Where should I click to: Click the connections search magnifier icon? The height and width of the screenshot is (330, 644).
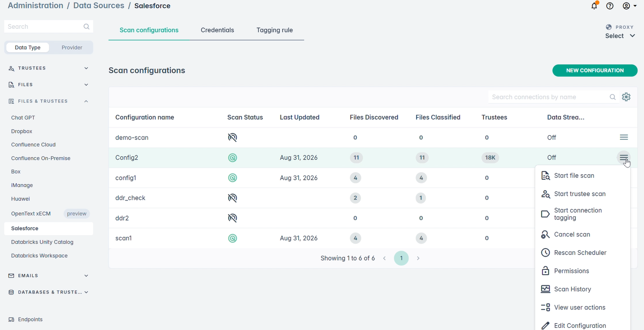point(613,97)
